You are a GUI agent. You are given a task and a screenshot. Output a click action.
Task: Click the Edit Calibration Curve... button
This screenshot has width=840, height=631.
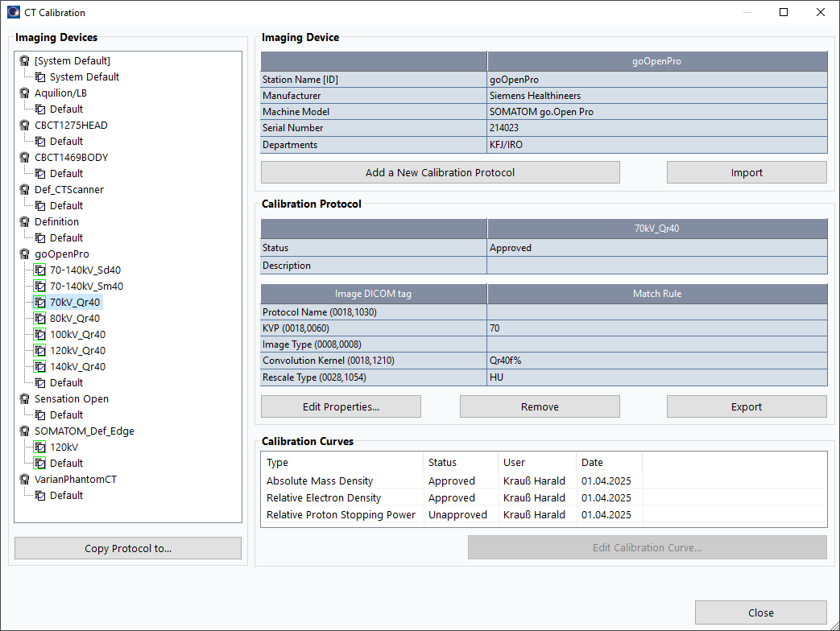(648, 547)
